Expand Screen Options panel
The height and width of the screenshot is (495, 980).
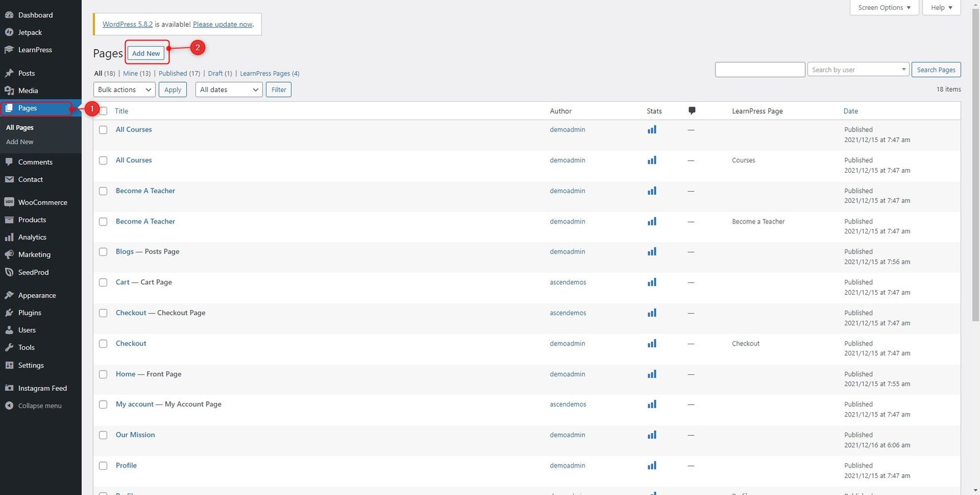pyautogui.click(x=884, y=7)
